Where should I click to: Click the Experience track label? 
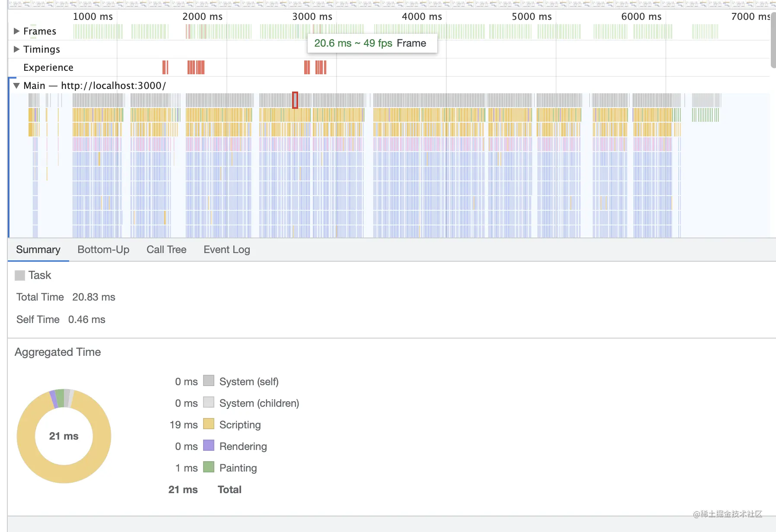pyautogui.click(x=48, y=67)
